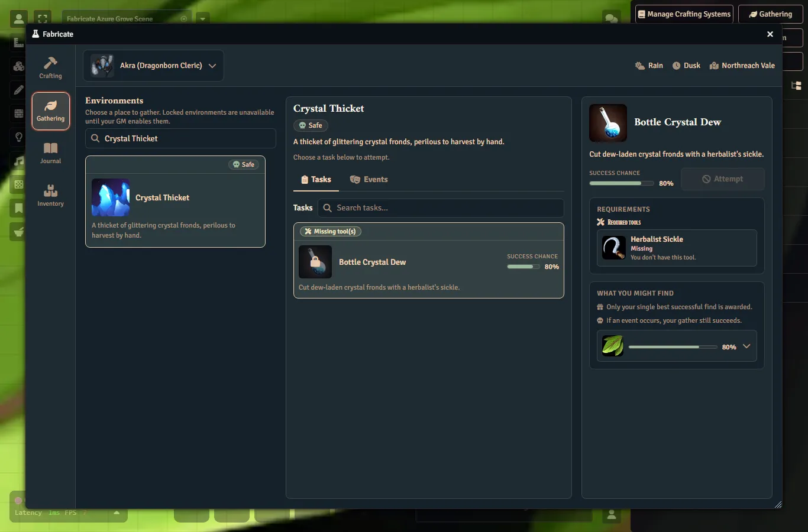The height and width of the screenshot is (532, 808).
Task: Open the Inventory boxes icon in sidebar
Action: pos(51,190)
